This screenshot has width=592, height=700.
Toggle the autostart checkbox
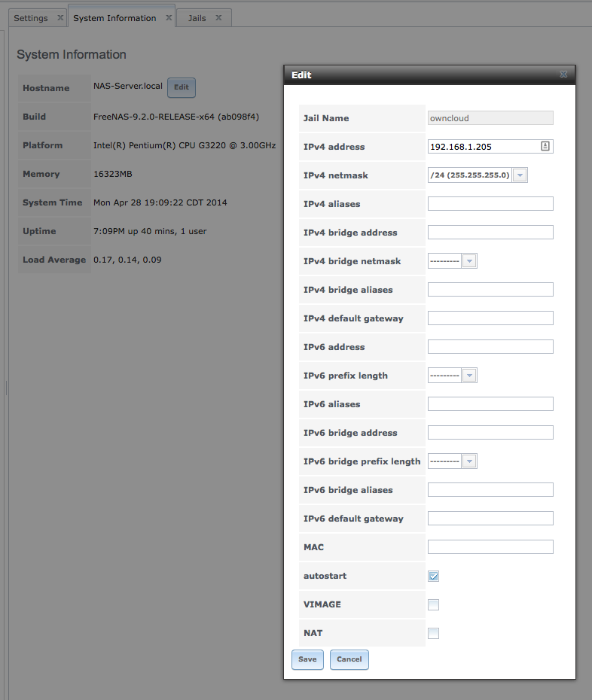433,576
